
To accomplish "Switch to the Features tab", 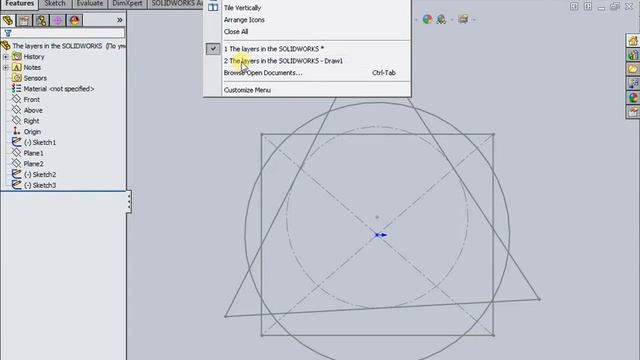I will click(x=19, y=4).
